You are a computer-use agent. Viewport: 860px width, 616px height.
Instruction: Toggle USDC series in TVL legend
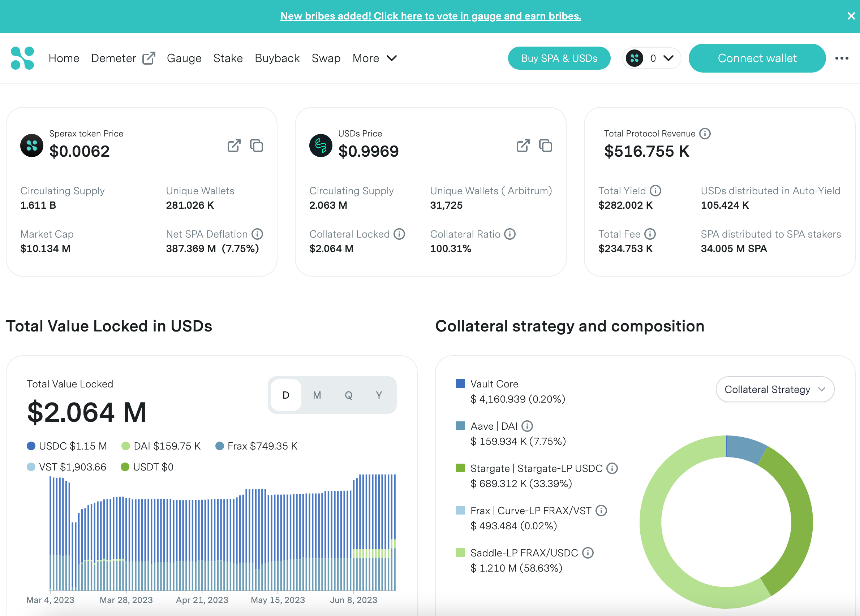point(67,446)
